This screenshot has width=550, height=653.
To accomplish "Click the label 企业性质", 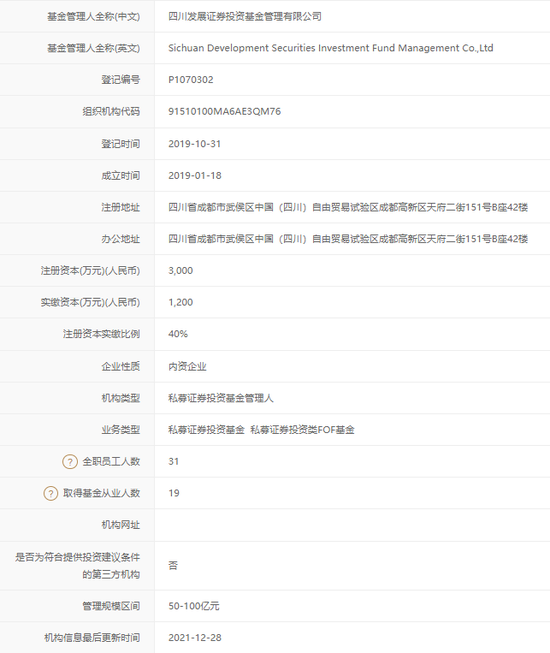I will pyautogui.click(x=121, y=366).
